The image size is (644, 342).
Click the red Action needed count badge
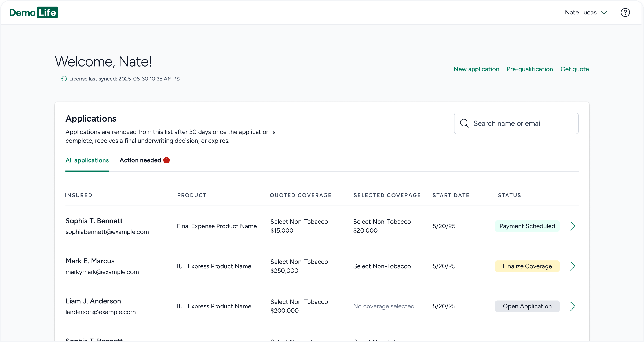click(166, 160)
